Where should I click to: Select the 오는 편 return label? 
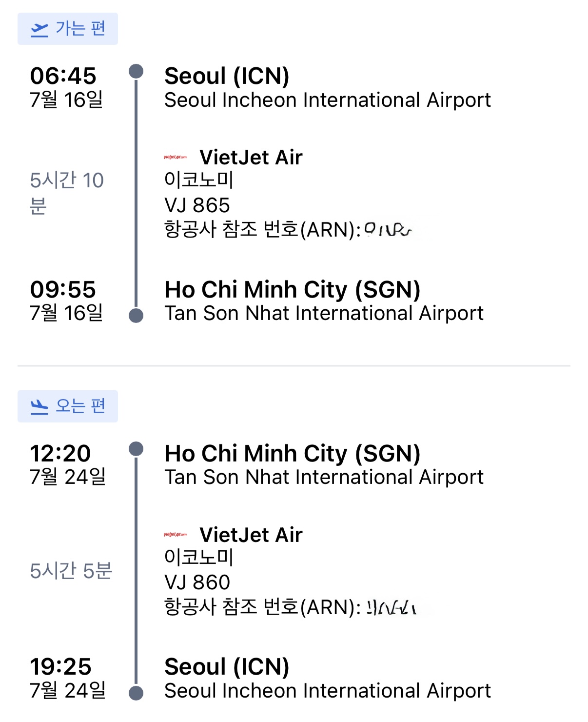(80, 406)
